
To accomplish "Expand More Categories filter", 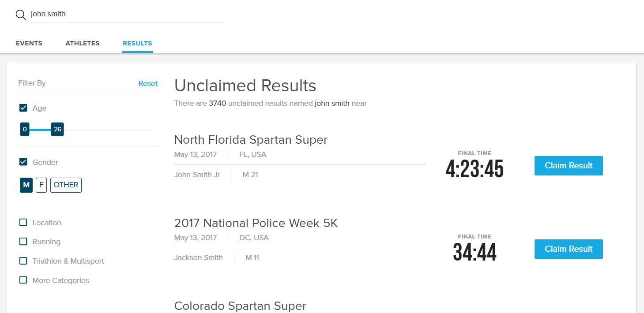I will [x=23, y=280].
